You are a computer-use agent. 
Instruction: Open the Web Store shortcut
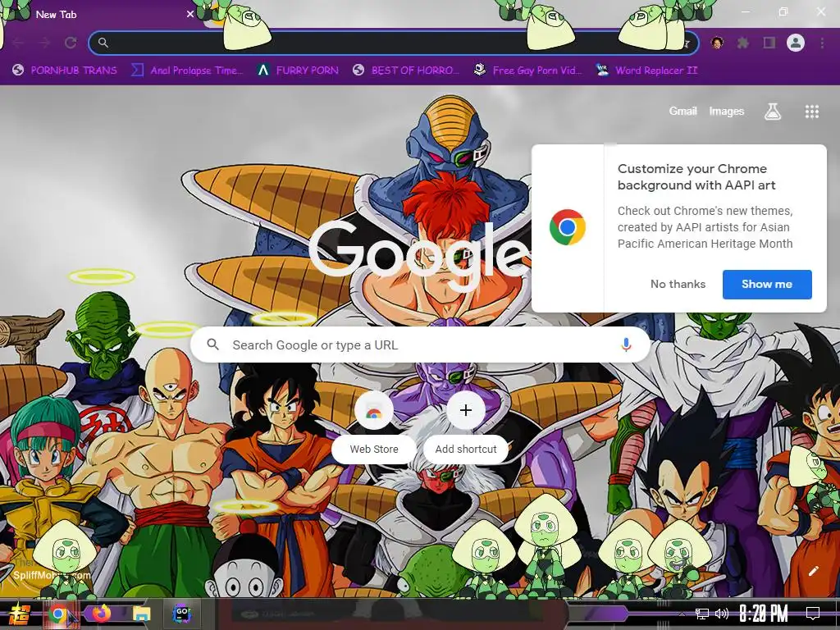tap(374, 427)
